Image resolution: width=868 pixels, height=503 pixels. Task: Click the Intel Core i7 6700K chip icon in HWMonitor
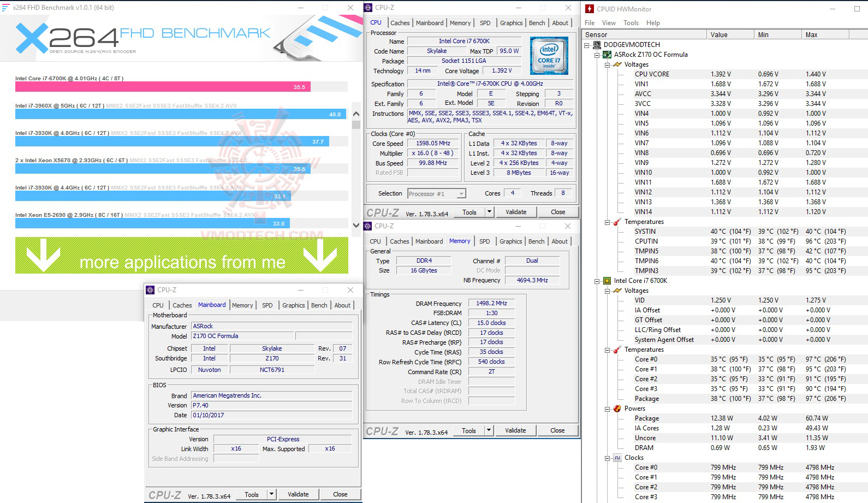point(607,281)
